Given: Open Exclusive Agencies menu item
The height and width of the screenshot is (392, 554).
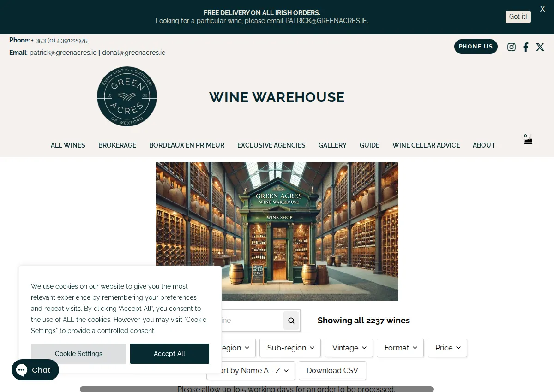Looking at the screenshot, I should click(x=271, y=145).
